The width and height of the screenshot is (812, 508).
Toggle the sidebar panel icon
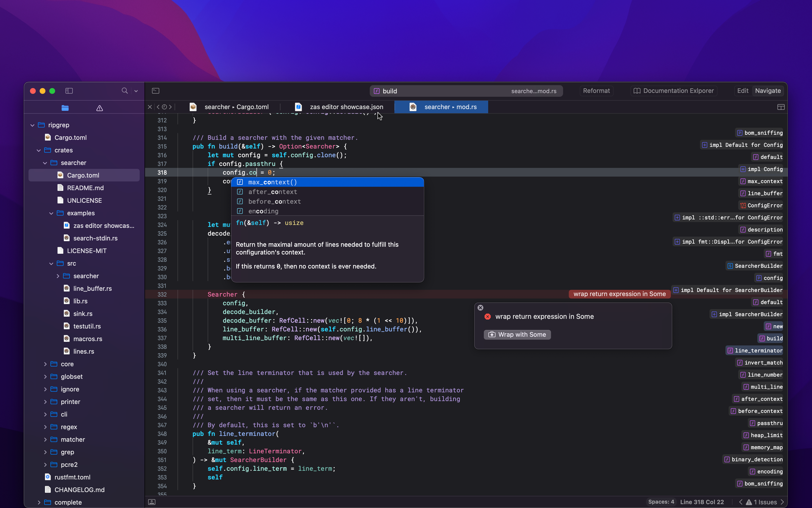(69, 91)
